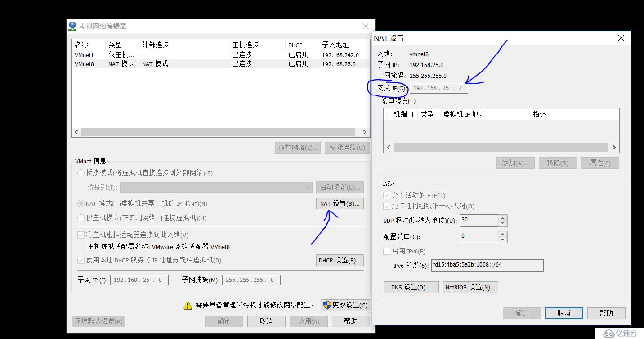Image resolution: width=644 pixels, height=339 pixels.
Task: Click the 名称 column header
Action: click(x=89, y=45)
